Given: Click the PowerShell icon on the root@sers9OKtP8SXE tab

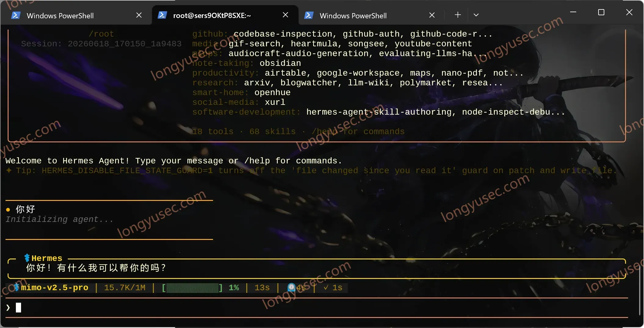Looking at the screenshot, I should (162, 15).
